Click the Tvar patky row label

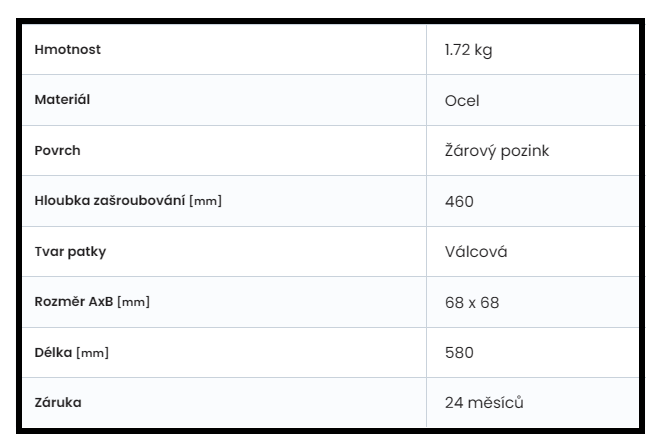click(x=70, y=251)
